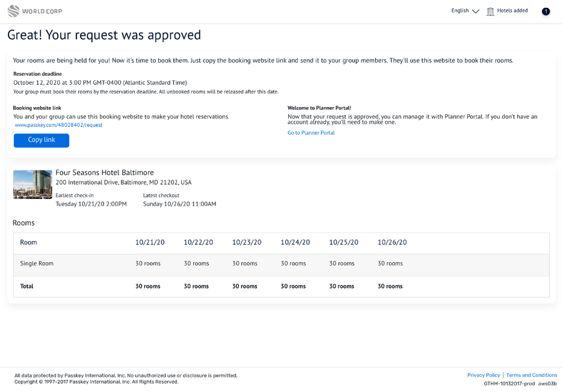Expand the English language dropdown
The image size is (563, 392).
(460, 11)
